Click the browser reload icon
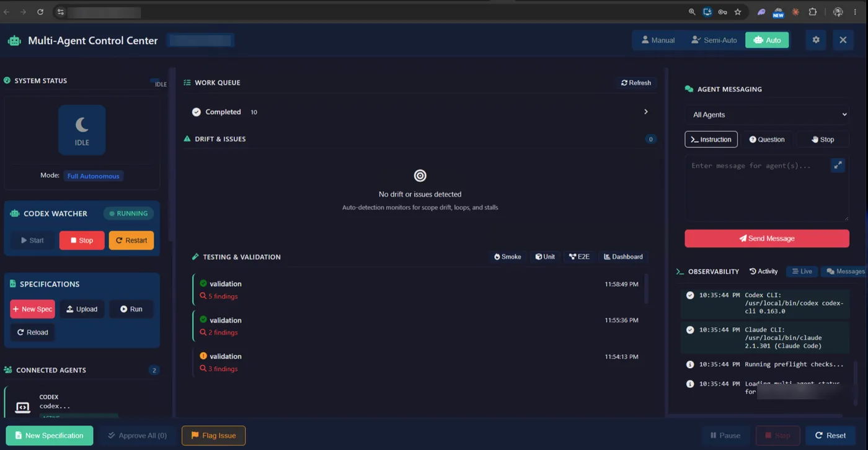The height and width of the screenshot is (450, 868). (40, 12)
